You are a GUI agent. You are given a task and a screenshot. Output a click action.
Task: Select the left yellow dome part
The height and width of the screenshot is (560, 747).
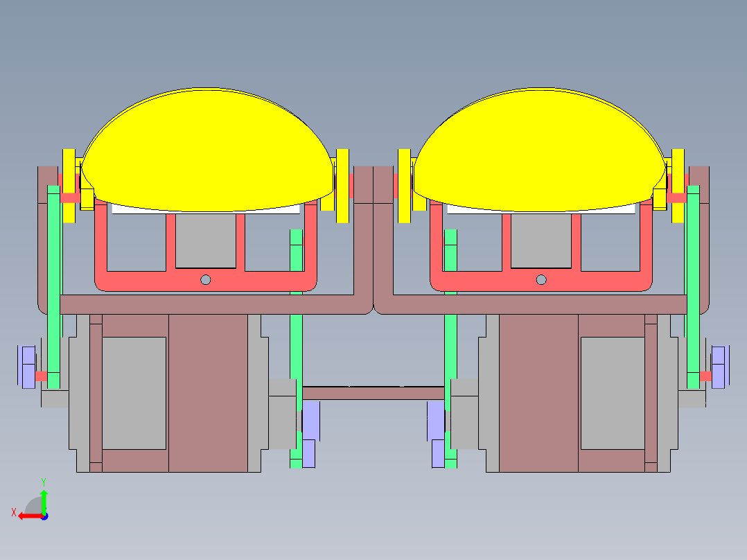[x=206, y=149]
